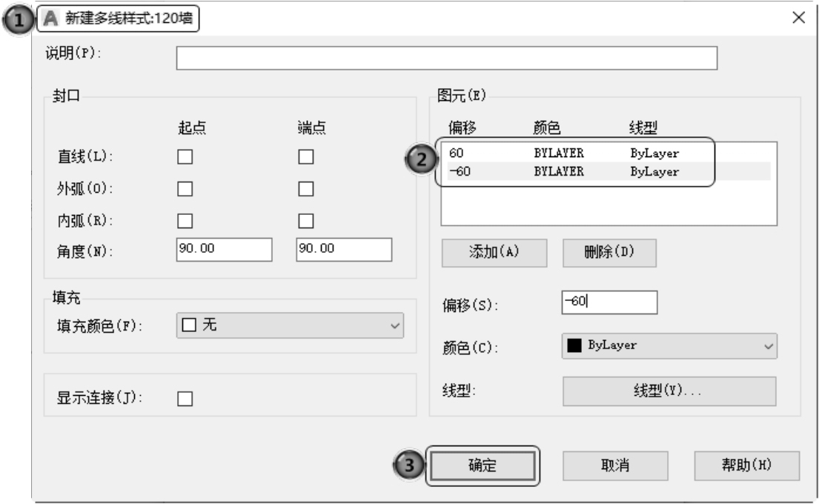The width and height of the screenshot is (819, 504).
Task: Toggle 内弧 end point checkbox
Action: pos(305,220)
